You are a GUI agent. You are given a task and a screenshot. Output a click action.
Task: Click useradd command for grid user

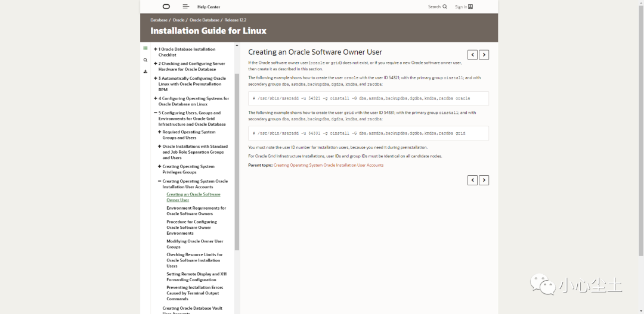369,133
